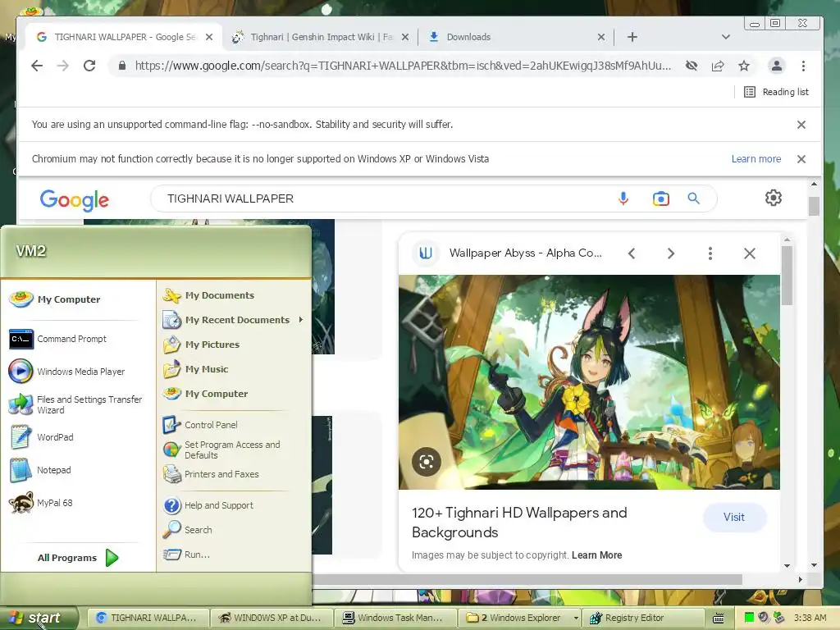Click the Wallpaper Abyss site icon
Image resolution: width=840 pixels, height=630 pixels.
point(426,253)
